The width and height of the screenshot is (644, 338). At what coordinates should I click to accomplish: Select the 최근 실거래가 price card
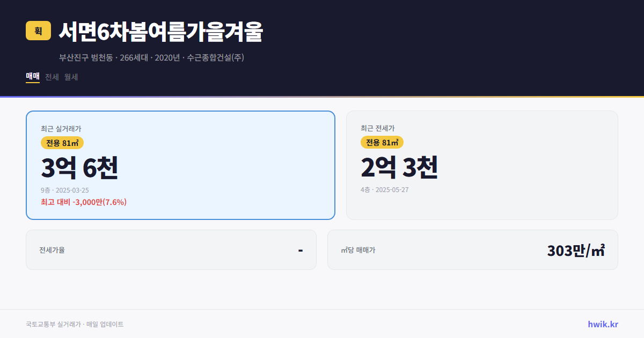tap(180, 165)
